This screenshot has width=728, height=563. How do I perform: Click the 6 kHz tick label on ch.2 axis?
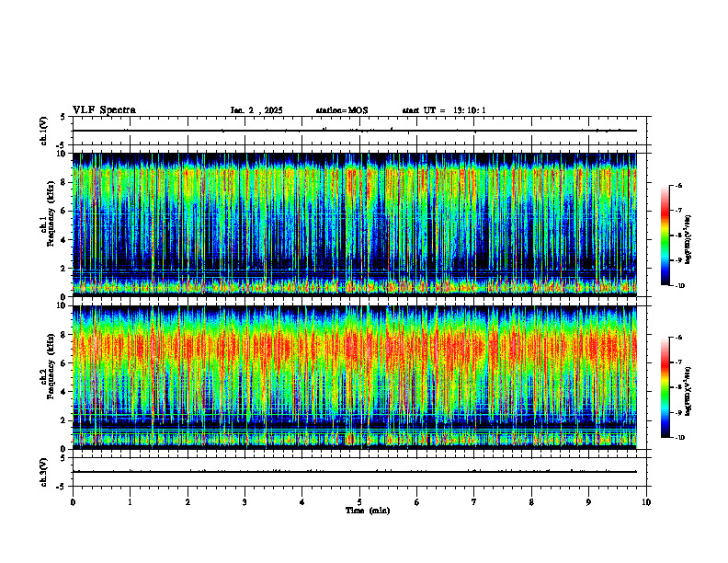[x=64, y=363]
